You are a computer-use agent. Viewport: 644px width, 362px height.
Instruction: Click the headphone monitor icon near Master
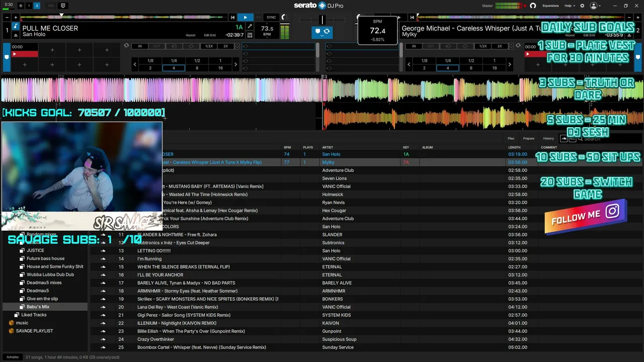pyautogui.click(x=533, y=6)
